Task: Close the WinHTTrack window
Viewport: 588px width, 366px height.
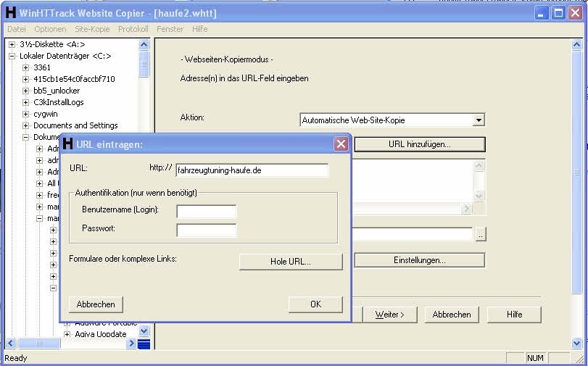Action: 575,13
